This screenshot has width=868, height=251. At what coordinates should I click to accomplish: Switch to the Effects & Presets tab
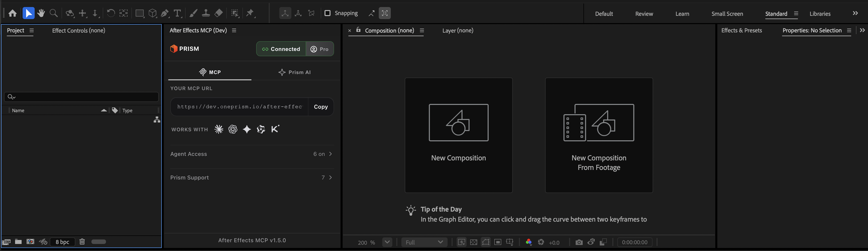741,31
